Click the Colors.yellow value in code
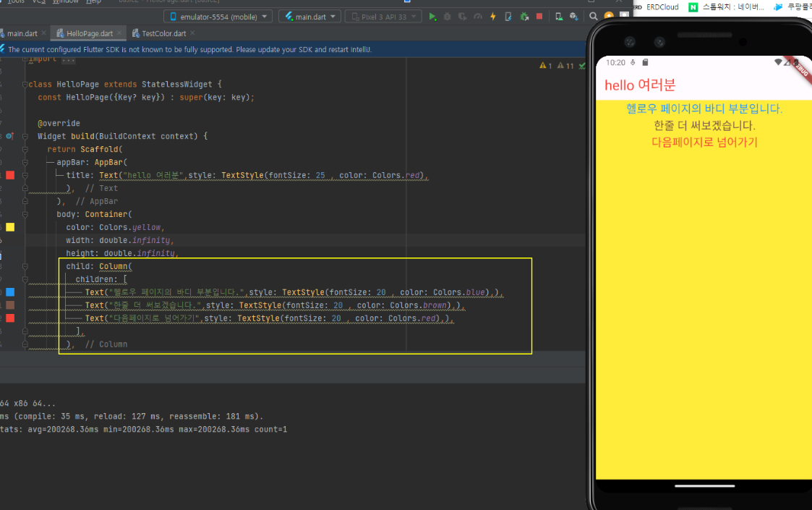 132,227
